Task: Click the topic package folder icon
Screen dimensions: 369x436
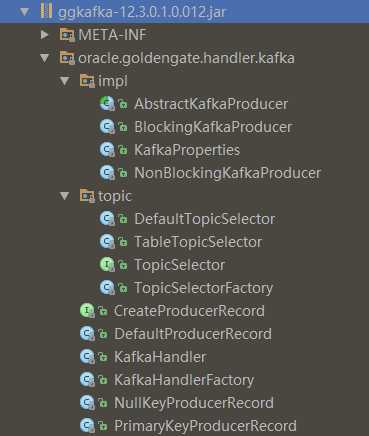Action: (87, 196)
